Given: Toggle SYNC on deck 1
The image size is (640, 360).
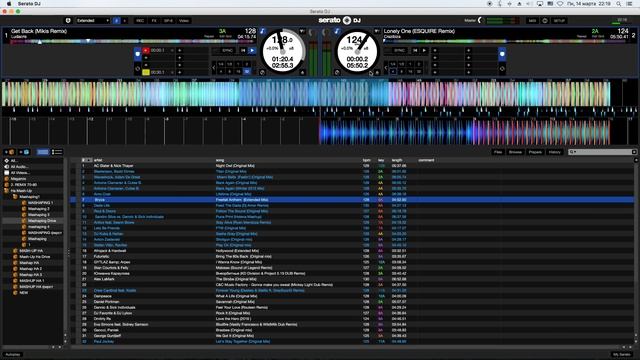Looking at the screenshot, I should (x=227, y=51).
